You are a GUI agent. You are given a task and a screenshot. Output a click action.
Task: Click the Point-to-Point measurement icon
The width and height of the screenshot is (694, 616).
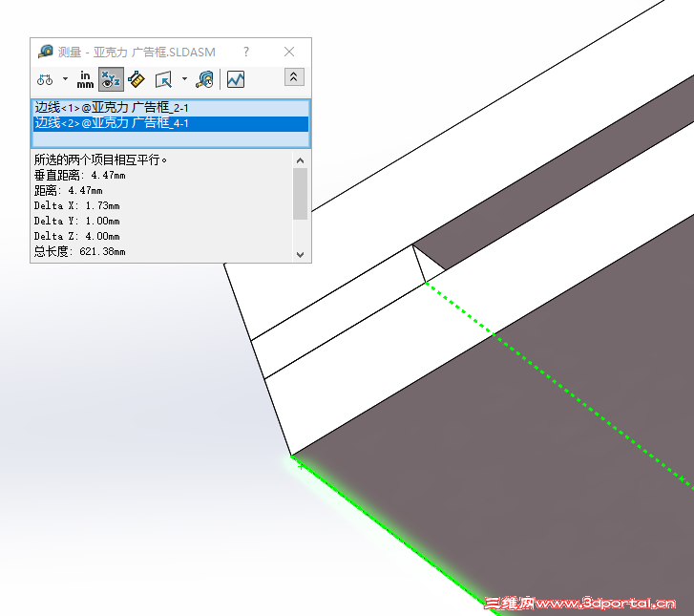click(137, 79)
